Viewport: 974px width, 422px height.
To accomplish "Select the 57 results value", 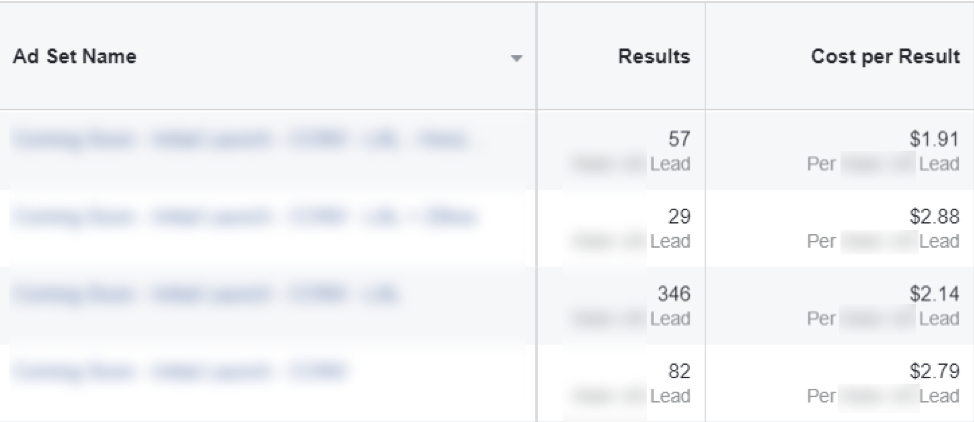I will pos(679,139).
